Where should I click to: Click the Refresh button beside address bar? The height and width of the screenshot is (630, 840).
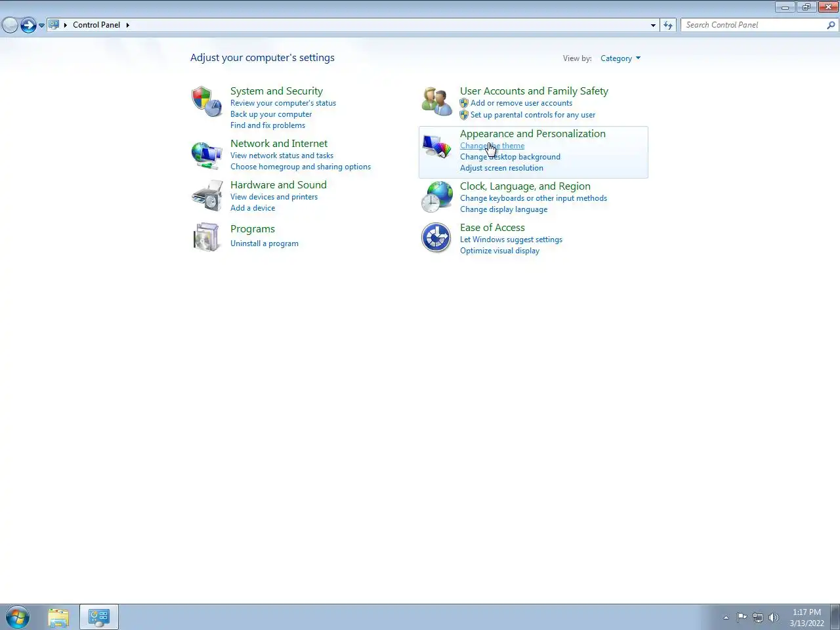pos(668,25)
